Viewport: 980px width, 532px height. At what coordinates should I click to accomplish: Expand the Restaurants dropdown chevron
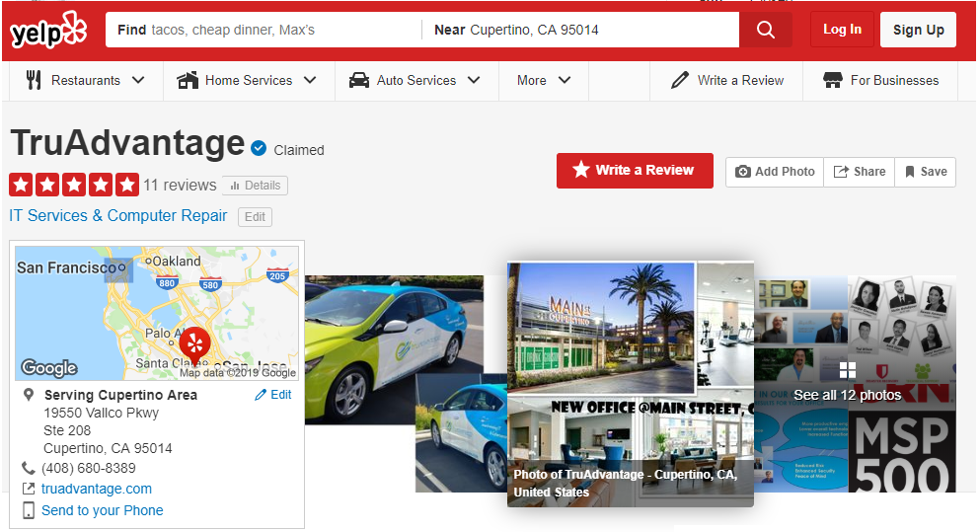tap(138, 80)
